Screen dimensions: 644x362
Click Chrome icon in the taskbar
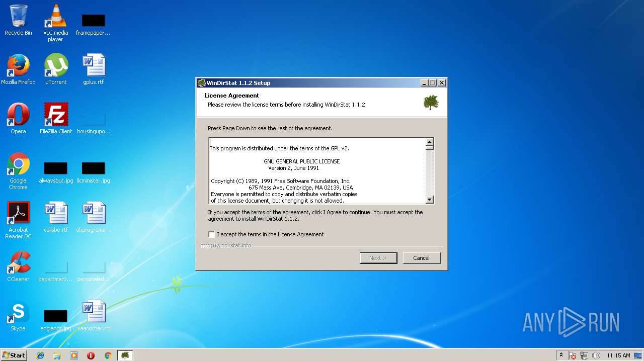(x=108, y=355)
